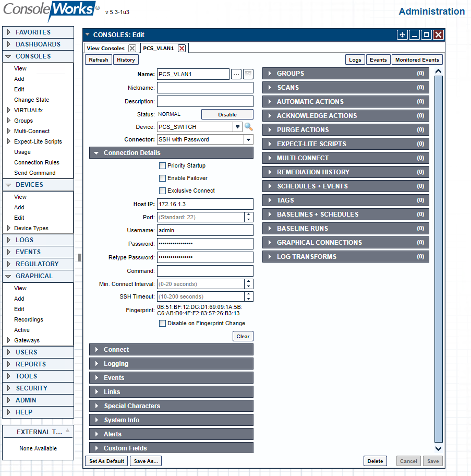471x476 pixels.
Task: Select Add under the DEVICES sidebar
Action: (x=19, y=207)
